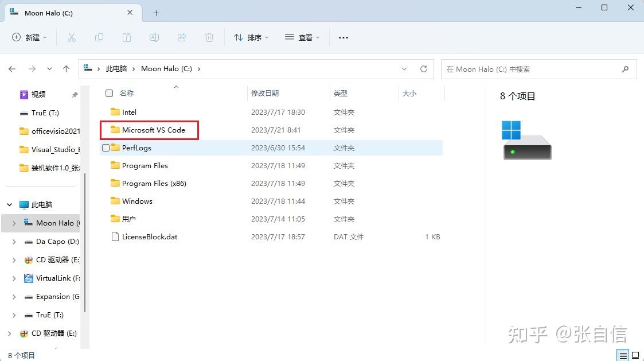Tick the PerfLogs checkbox
Viewport: 644px width, 361px height.
pyautogui.click(x=105, y=147)
